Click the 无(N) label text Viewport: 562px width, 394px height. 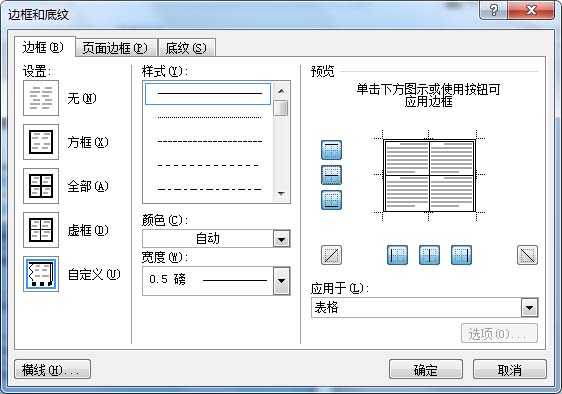82,98
